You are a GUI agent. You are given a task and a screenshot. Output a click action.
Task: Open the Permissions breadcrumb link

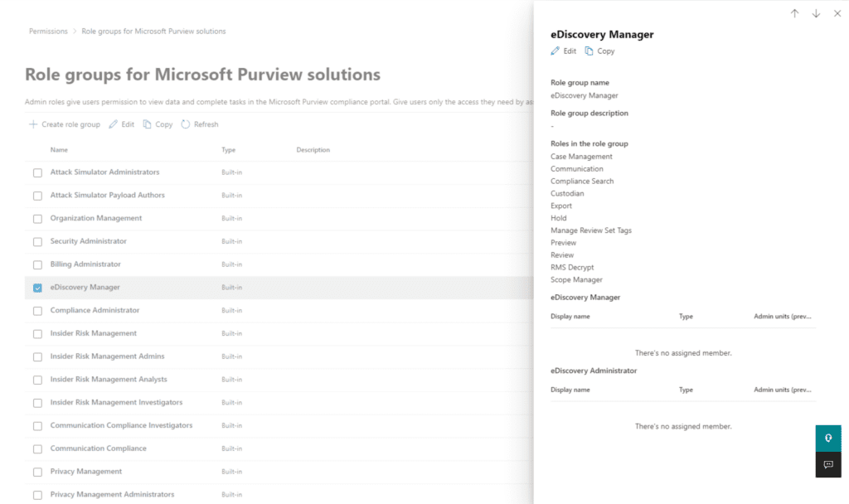[48, 31]
